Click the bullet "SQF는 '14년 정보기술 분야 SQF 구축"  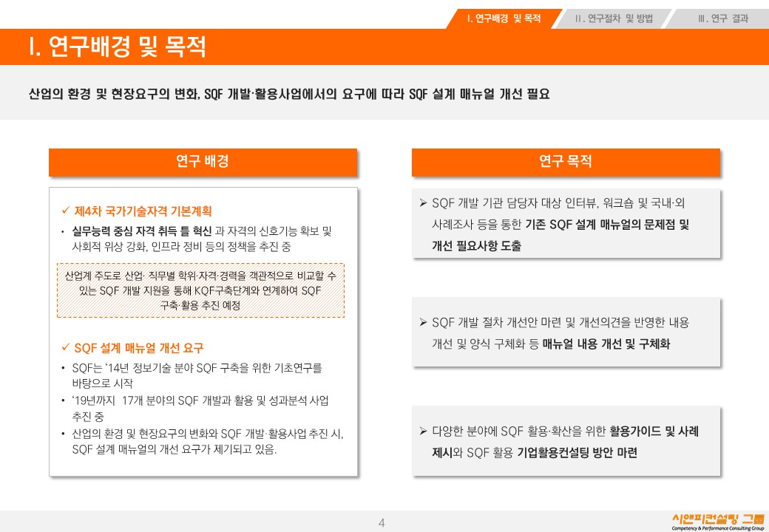pyautogui.click(x=197, y=368)
